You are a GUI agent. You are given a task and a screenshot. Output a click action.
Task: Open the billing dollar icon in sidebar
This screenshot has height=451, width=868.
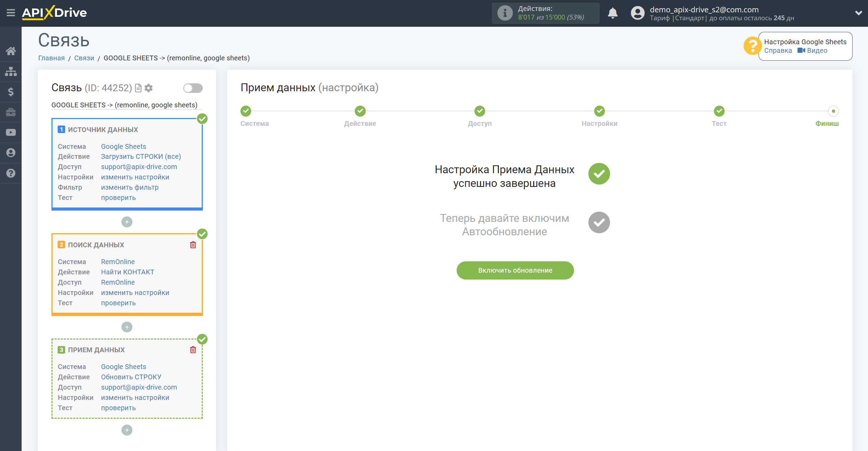(11, 92)
